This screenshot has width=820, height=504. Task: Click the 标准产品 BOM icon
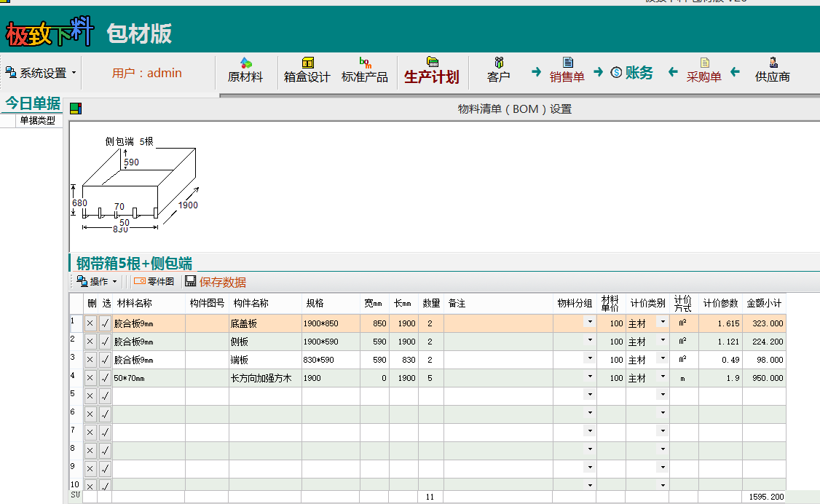(365, 63)
